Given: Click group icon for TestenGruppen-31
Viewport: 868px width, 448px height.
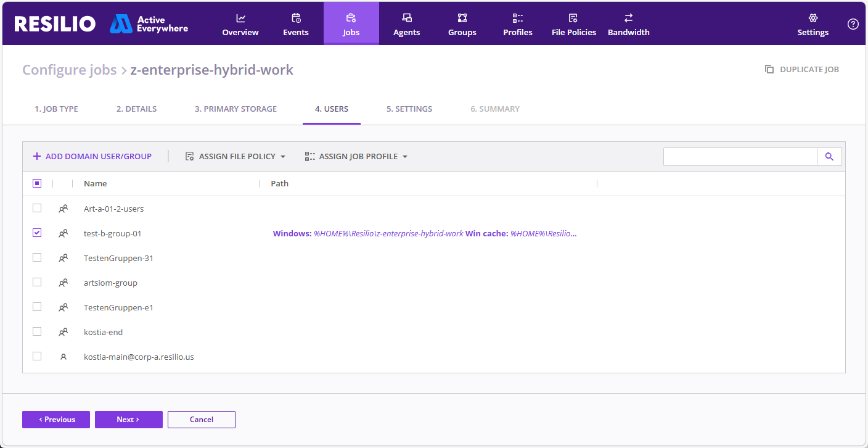Looking at the screenshot, I should click(x=63, y=258).
